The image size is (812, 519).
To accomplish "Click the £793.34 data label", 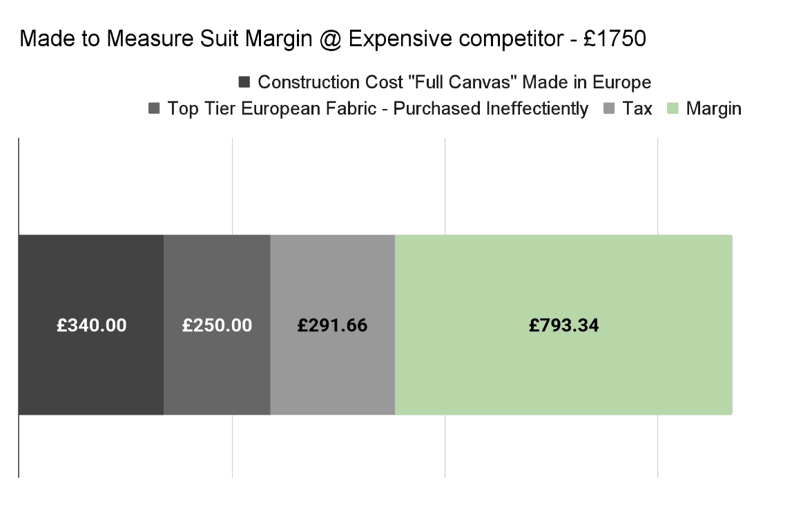I will 564,325.
